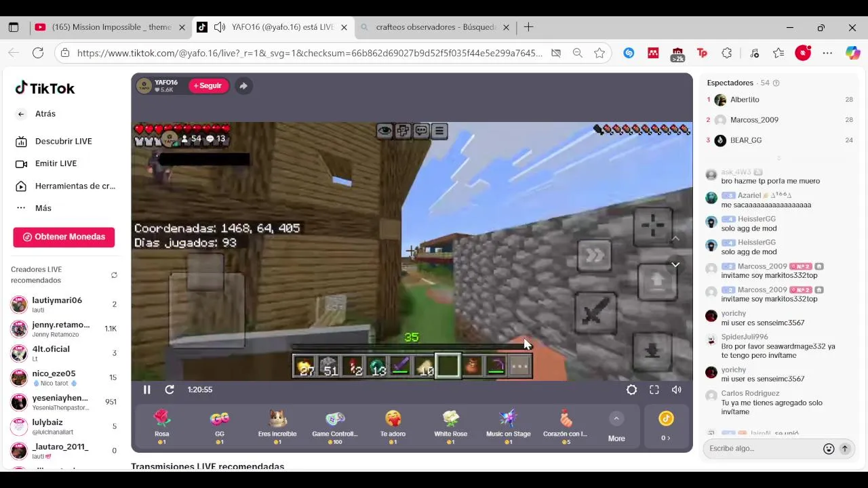Click the down chevron over the video
Viewport: 868px width, 488px height.
(x=675, y=265)
